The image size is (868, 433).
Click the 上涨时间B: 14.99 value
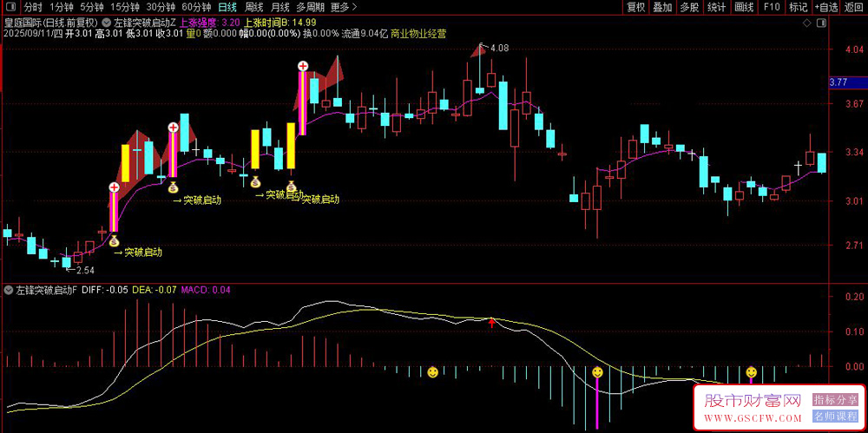[x=280, y=23]
